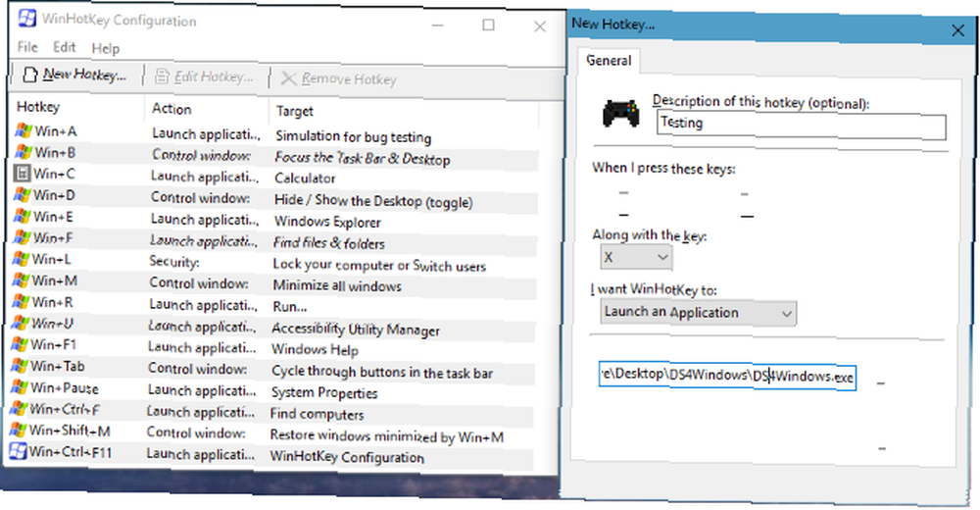This screenshot has height=510, width=980.
Task: Select the 'Minimize all windows' target
Action: pos(337,286)
